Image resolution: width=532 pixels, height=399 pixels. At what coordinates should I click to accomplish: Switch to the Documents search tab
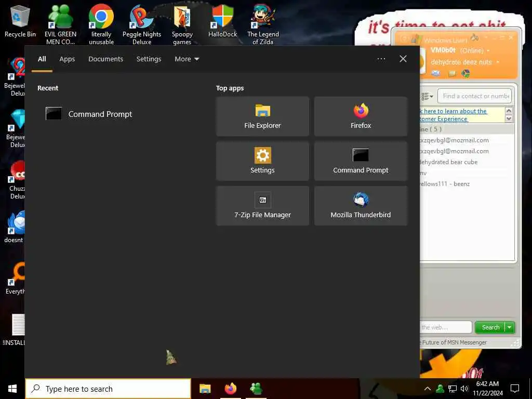pos(105,59)
